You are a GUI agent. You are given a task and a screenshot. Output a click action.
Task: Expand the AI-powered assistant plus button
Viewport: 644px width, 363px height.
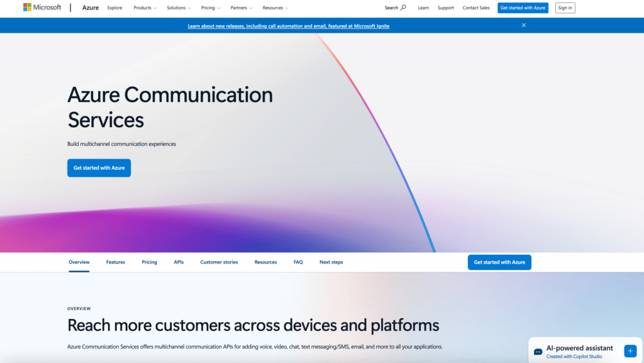630,350
